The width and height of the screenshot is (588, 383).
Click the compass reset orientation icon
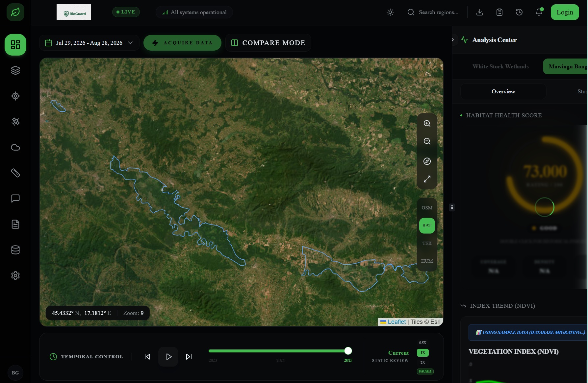[x=427, y=161]
